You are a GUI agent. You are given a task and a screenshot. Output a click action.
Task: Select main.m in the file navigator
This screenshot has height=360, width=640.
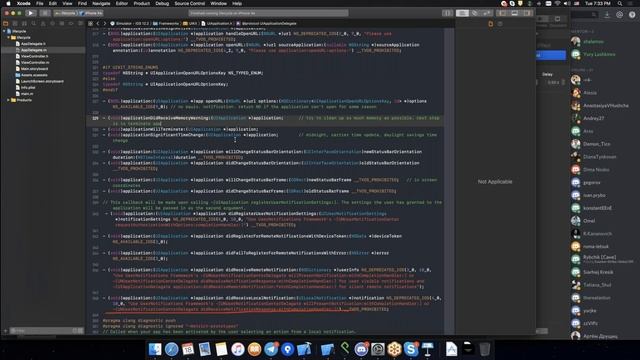[x=27, y=94]
